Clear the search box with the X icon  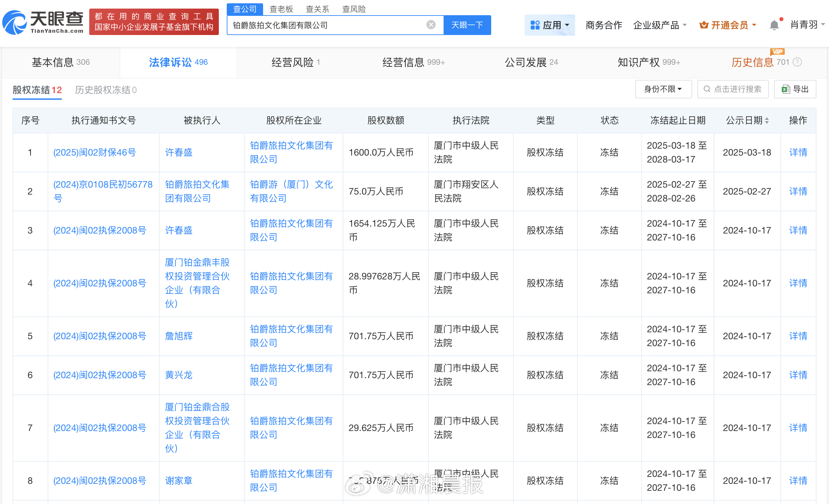pos(431,24)
